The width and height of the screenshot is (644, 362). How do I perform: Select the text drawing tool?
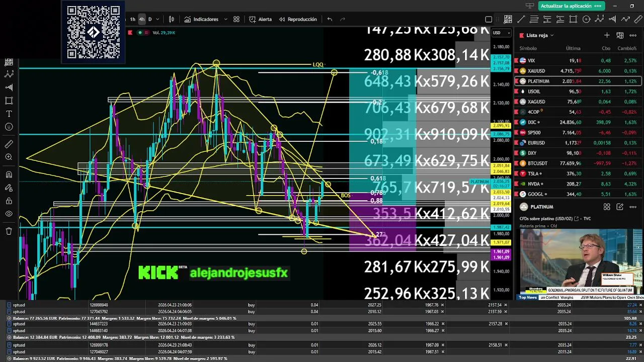[x=9, y=114]
